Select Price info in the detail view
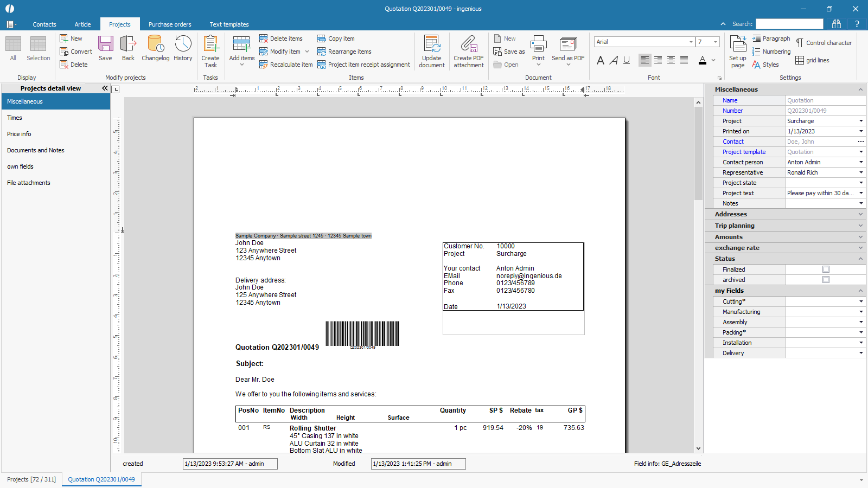This screenshot has width=868, height=488. 19,134
